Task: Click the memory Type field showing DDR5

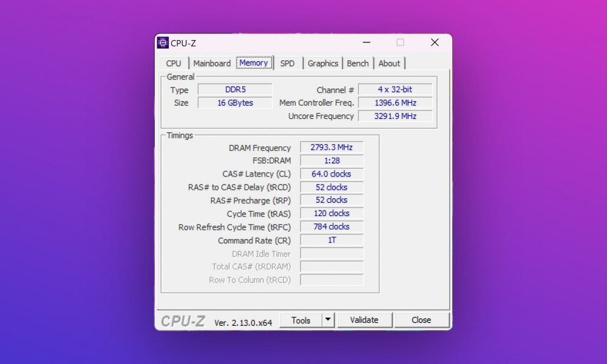Action: coord(235,90)
